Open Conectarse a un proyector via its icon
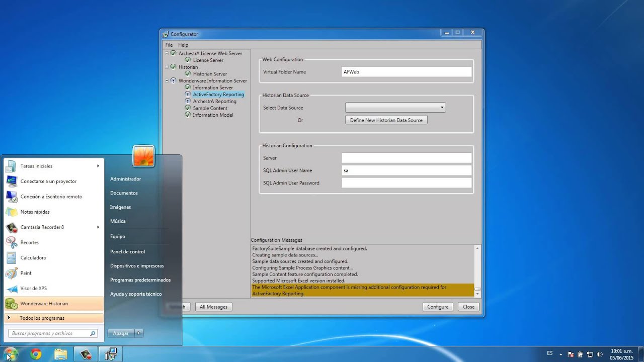The width and height of the screenshot is (644, 362). point(12,181)
